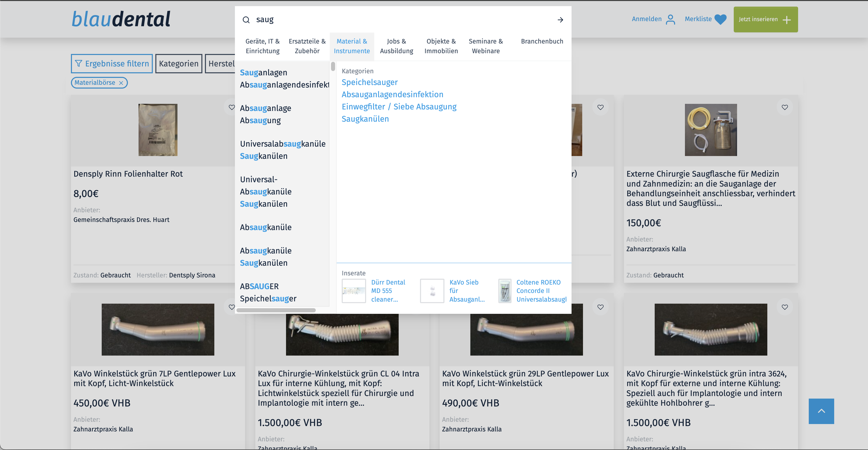Open the Branchenbuch tab
868x450 pixels.
coord(542,41)
